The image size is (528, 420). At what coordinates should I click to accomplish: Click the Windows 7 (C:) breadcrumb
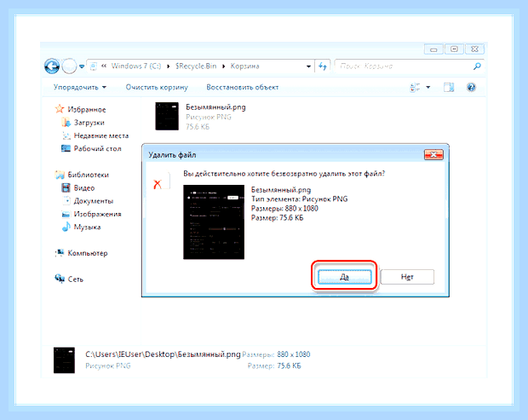click(136, 66)
